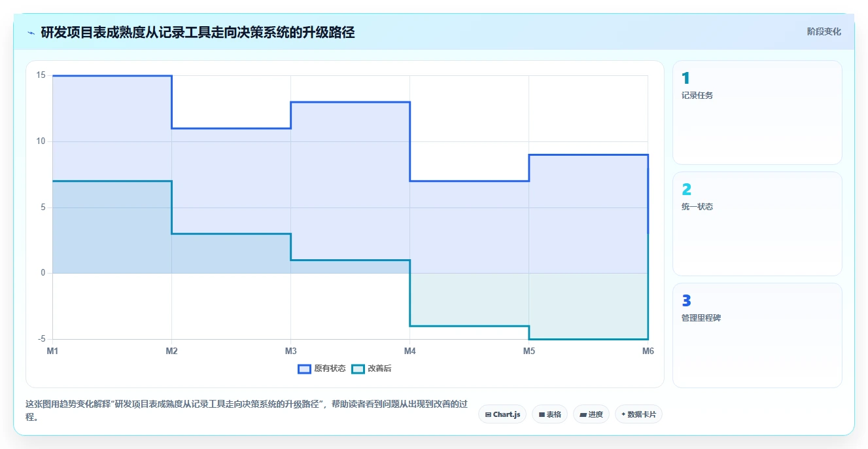The image size is (868, 449).
Task: Click the blue 原有状态 legend swatch
Action: point(304,368)
